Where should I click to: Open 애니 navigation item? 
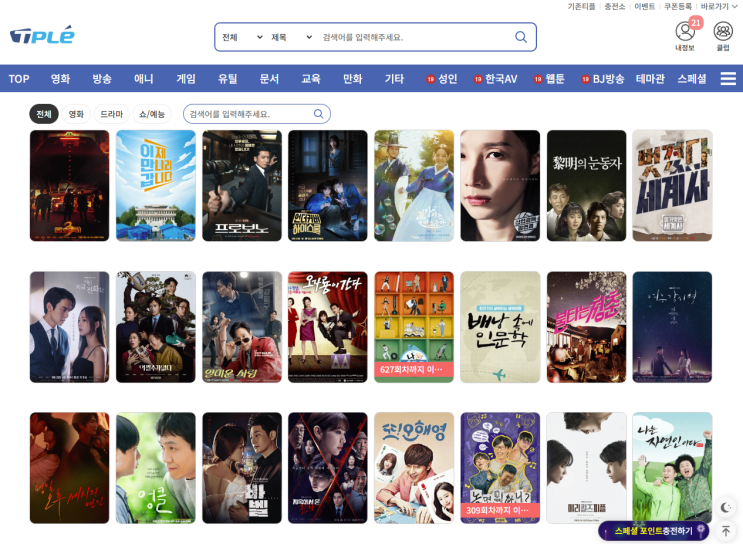(144, 79)
